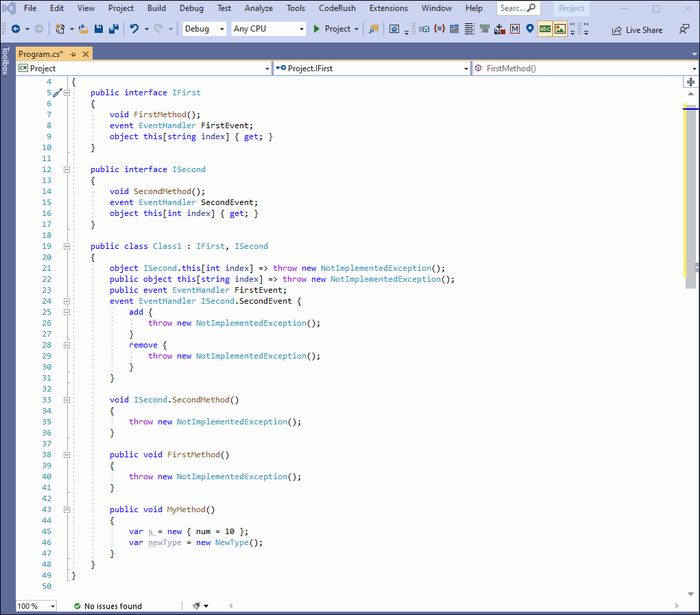Collapse the Class1 code region
700x615 pixels.
pyautogui.click(x=66, y=246)
